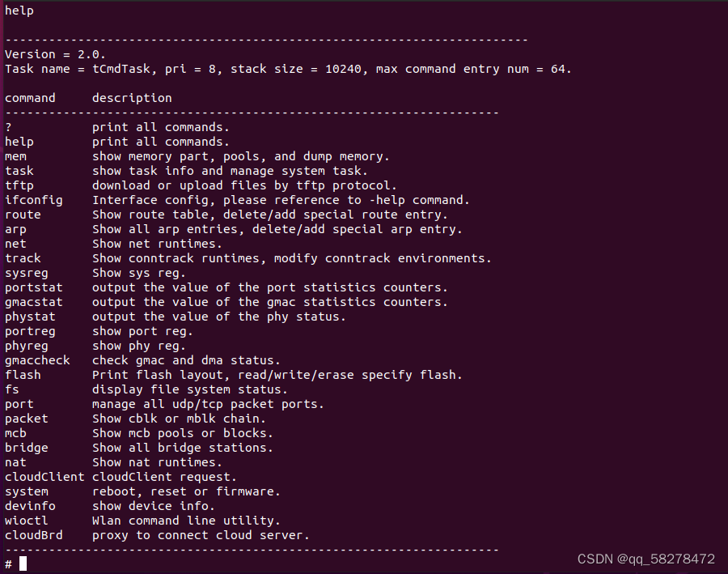Click the 'arp' command name
Viewport: 728px width, 574px height.
(x=15, y=229)
